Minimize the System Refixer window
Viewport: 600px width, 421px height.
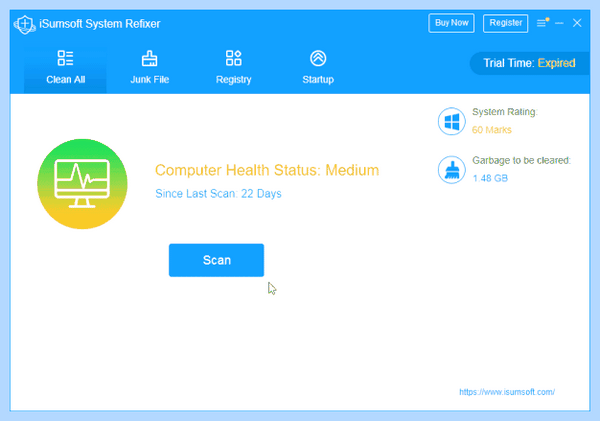click(x=559, y=23)
